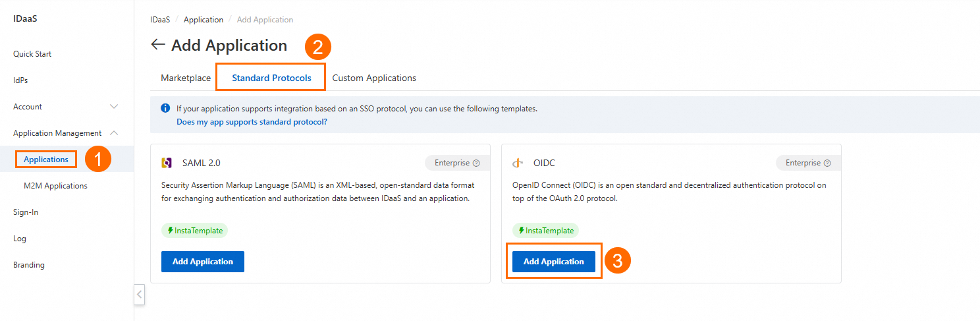Switch to the Marketplace tab
This screenshot has width=980, height=321.
pyautogui.click(x=186, y=78)
